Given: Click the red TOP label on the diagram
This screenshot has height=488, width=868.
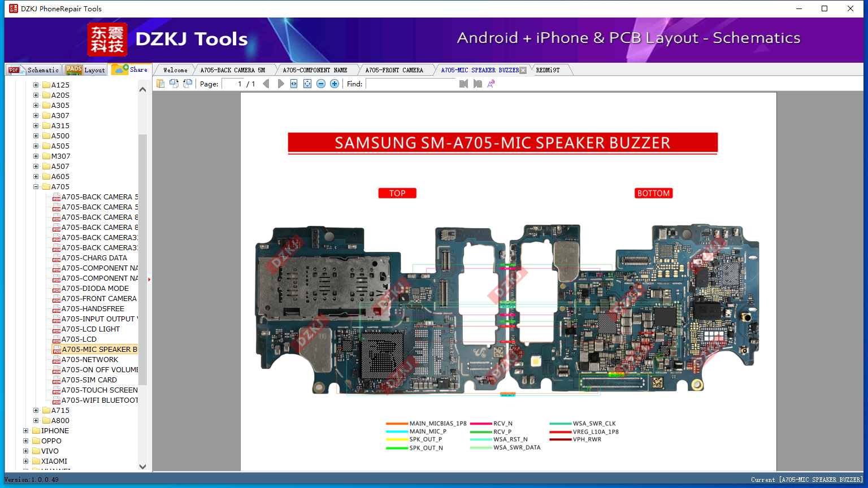Looking at the screenshot, I should point(397,193).
